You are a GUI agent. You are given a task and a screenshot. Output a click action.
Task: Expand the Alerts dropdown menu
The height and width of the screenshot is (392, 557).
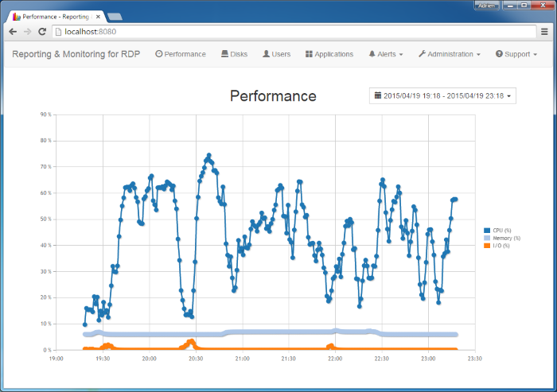point(385,54)
